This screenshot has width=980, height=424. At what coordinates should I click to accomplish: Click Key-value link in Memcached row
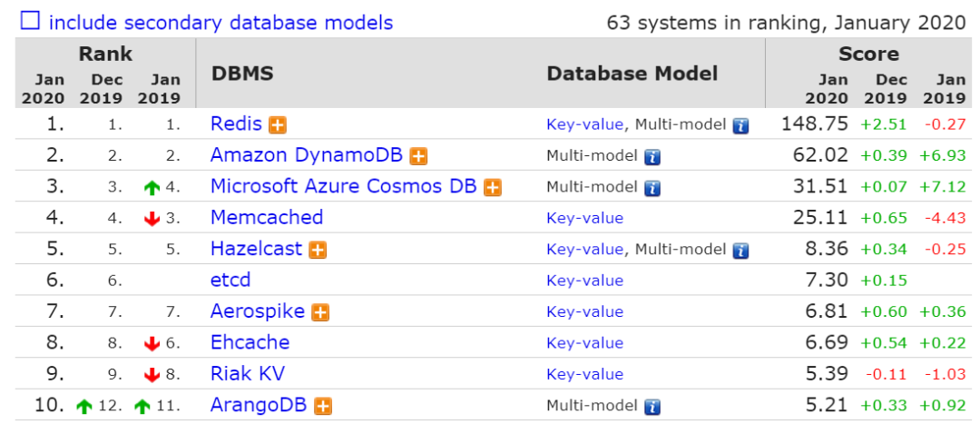pos(584,218)
